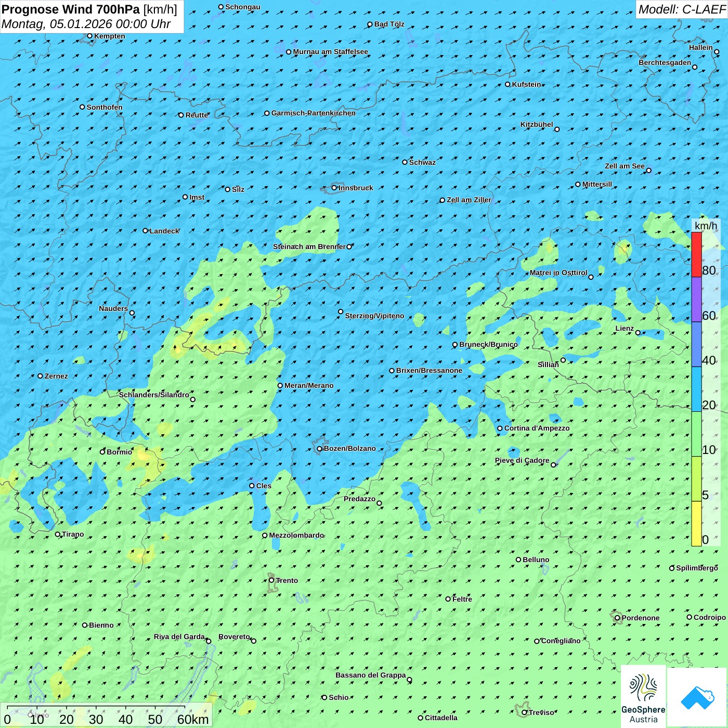Click the Schlanders/Silandro label

(x=154, y=395)
